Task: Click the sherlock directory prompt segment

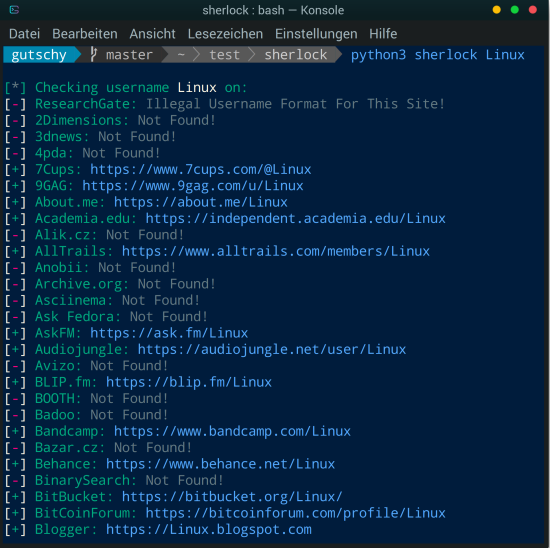Action: click(295, 55)
